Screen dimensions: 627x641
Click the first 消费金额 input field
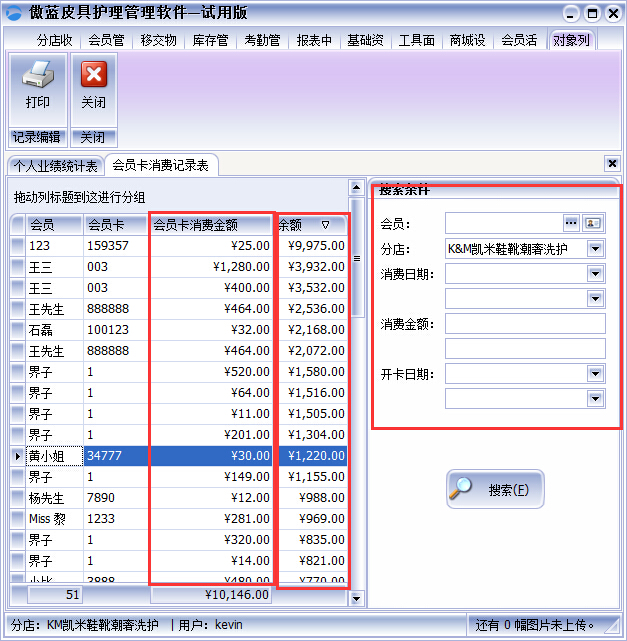pos(525,323)
